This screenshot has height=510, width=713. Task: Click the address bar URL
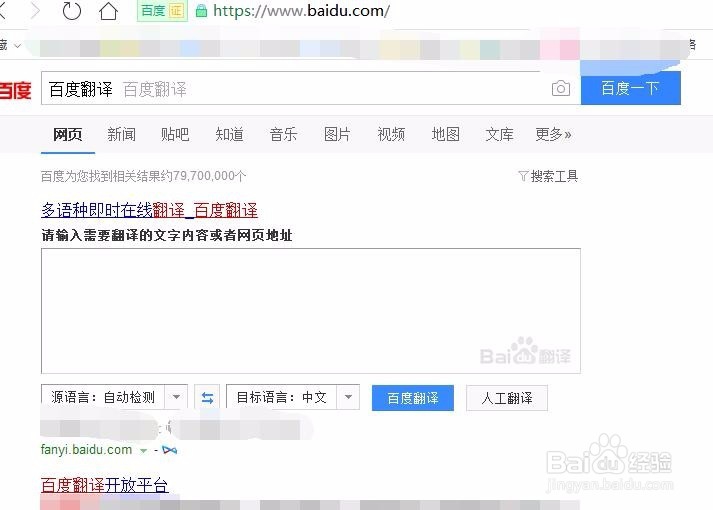click(301, 11)
